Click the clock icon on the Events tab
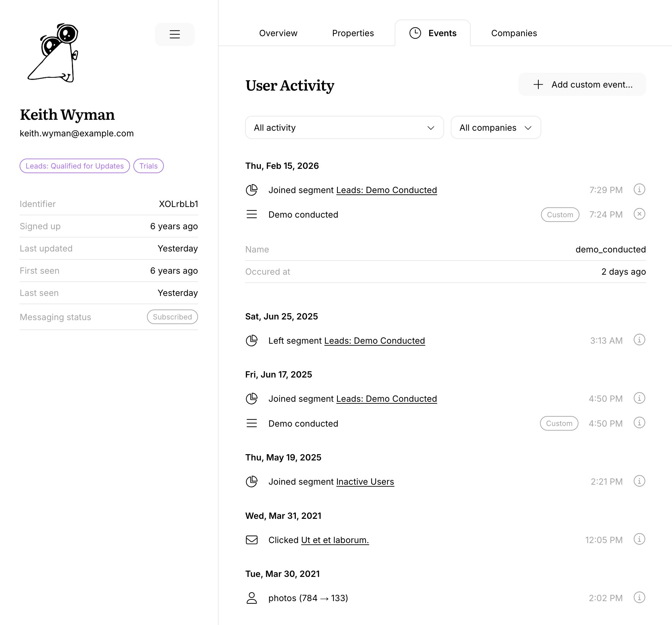 click(x=415, y=33)
